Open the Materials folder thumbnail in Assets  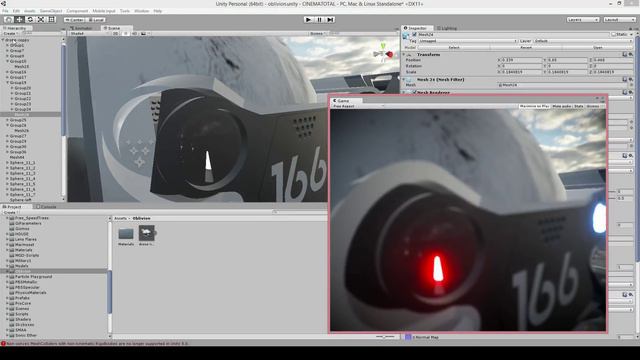(x=126, y=234)
